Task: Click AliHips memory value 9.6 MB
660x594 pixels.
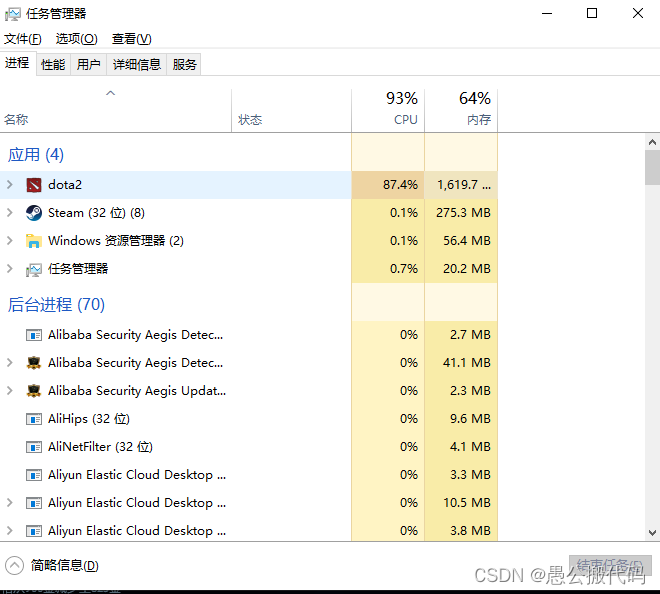Action: [x=470, y=419]
